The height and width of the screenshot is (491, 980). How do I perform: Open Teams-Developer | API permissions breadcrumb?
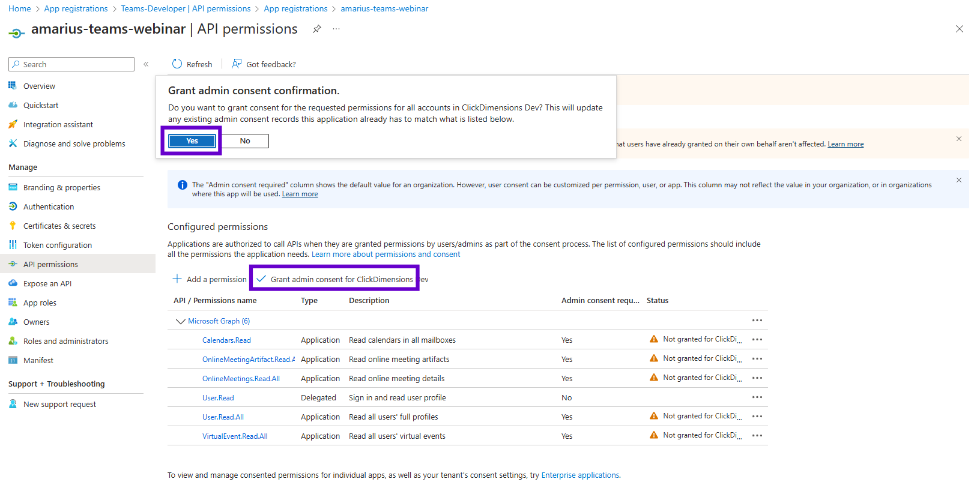tap(186, 8)
